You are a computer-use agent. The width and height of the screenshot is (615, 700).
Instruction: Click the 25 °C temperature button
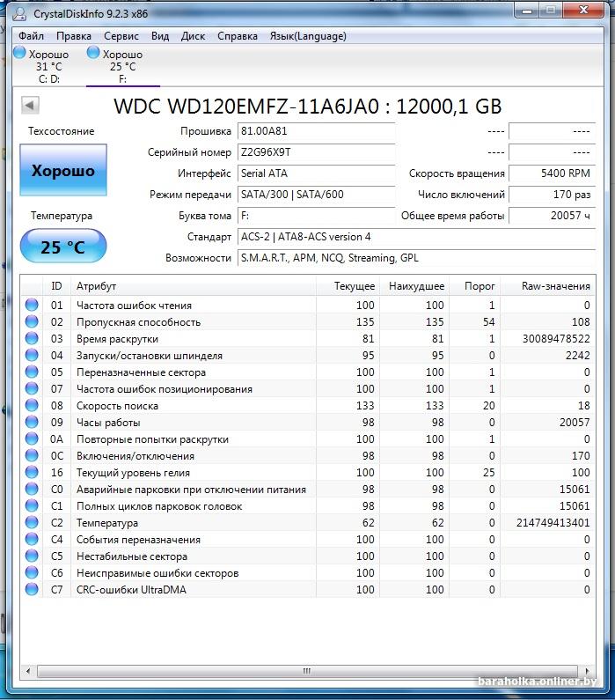[x=62, y=246]
